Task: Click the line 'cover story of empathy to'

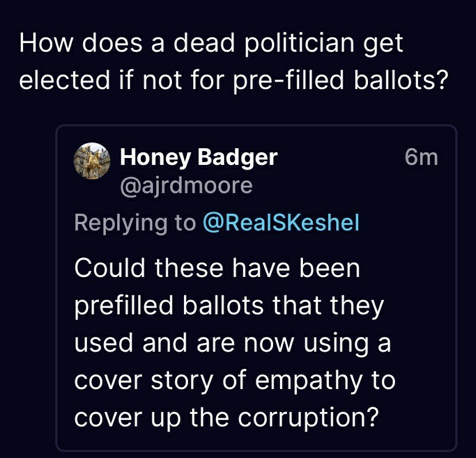Action: (235, 380)
